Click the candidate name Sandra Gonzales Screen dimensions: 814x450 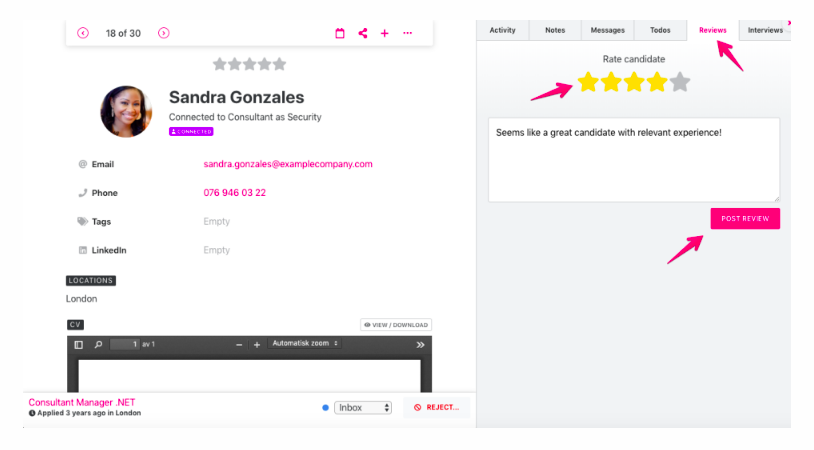coord(237,97)
